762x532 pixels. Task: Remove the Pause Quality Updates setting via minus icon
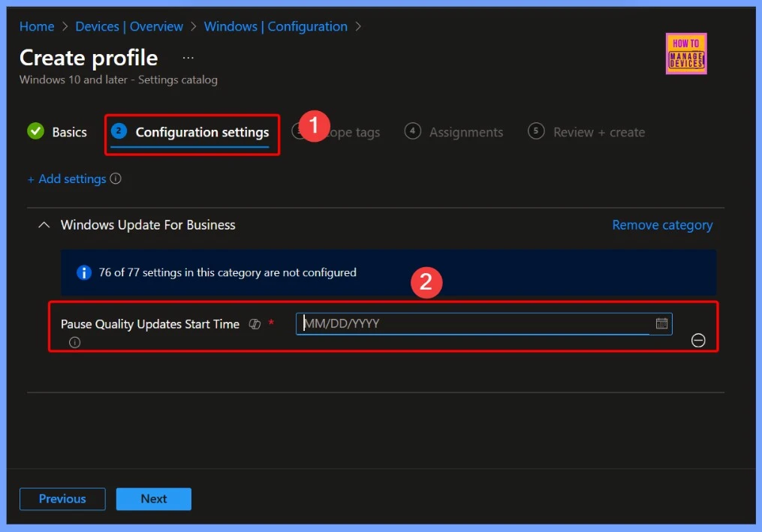[698, 341]
